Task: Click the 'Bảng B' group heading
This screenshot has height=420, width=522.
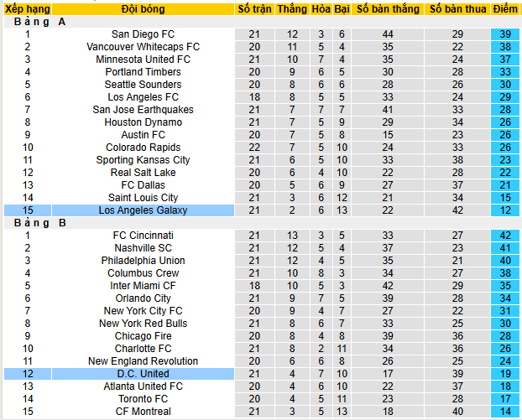Action: 40,223
